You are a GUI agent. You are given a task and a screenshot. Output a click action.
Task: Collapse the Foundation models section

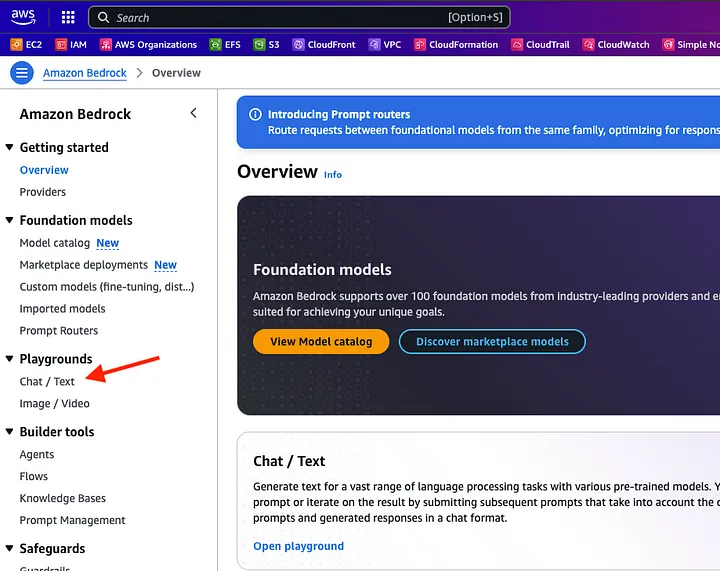click(x=9, y=220)
